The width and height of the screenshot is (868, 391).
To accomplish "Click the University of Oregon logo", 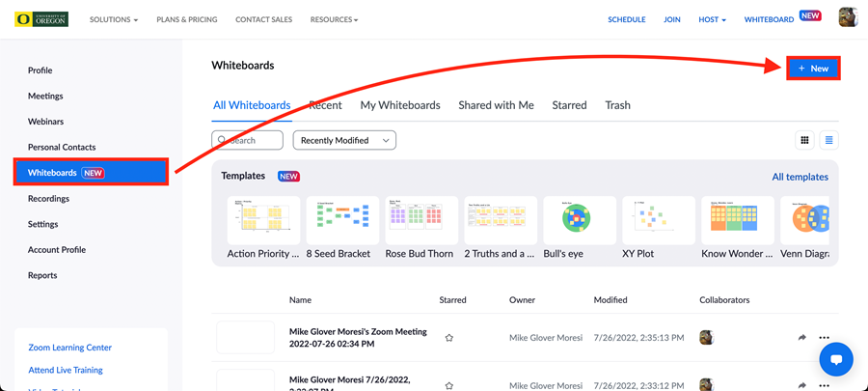I will pos(41,19).
